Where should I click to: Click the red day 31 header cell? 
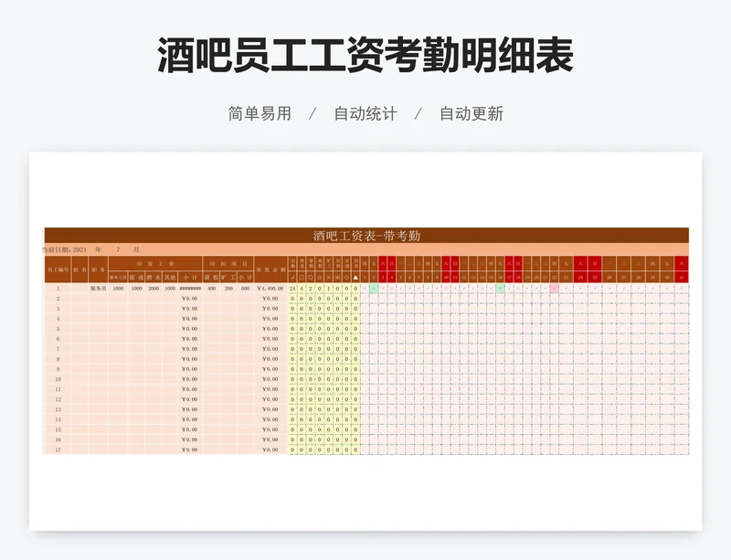click(682, 278)
